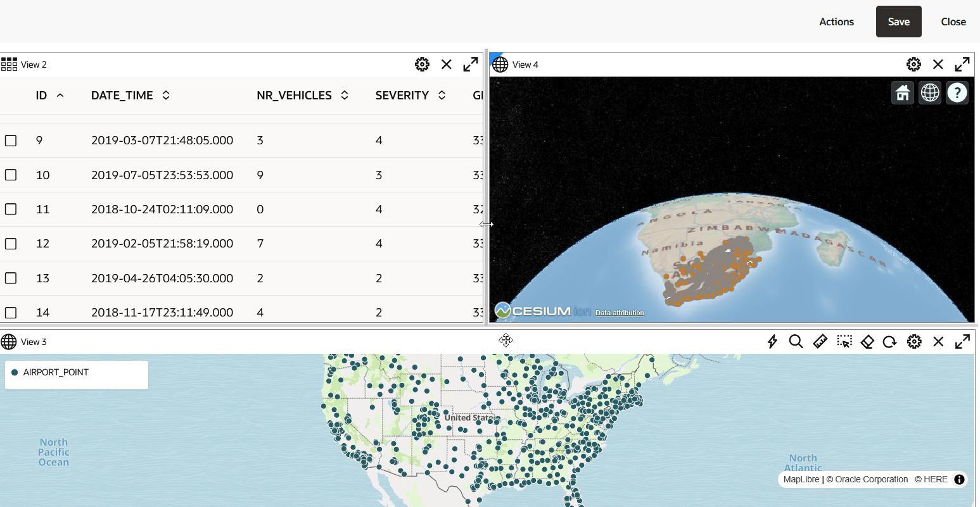Check the box for row ID 9
The width and height of the screenshot is (980, 507).
pos(11,141)
